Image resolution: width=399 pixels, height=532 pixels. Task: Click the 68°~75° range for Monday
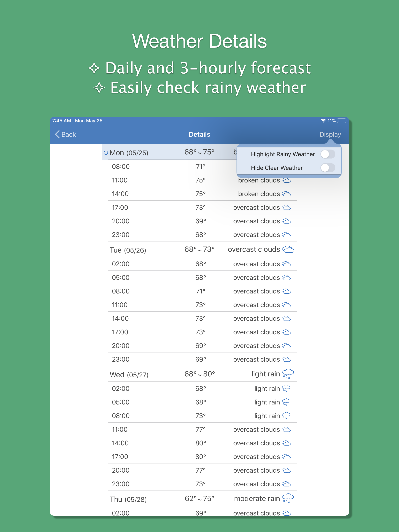[x=199, y=152]
